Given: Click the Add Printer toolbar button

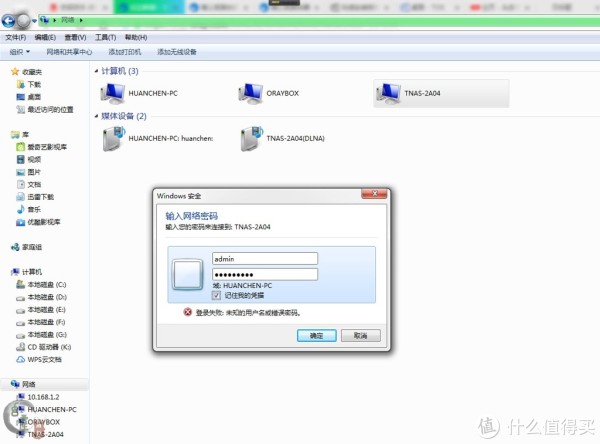Looking at the screenshot, I should [x=125, y=52].
